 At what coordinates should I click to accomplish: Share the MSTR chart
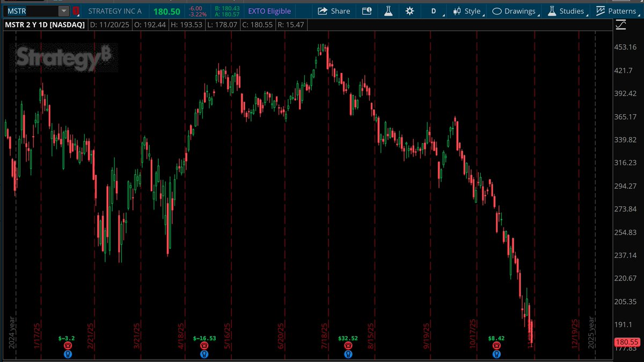334,11
